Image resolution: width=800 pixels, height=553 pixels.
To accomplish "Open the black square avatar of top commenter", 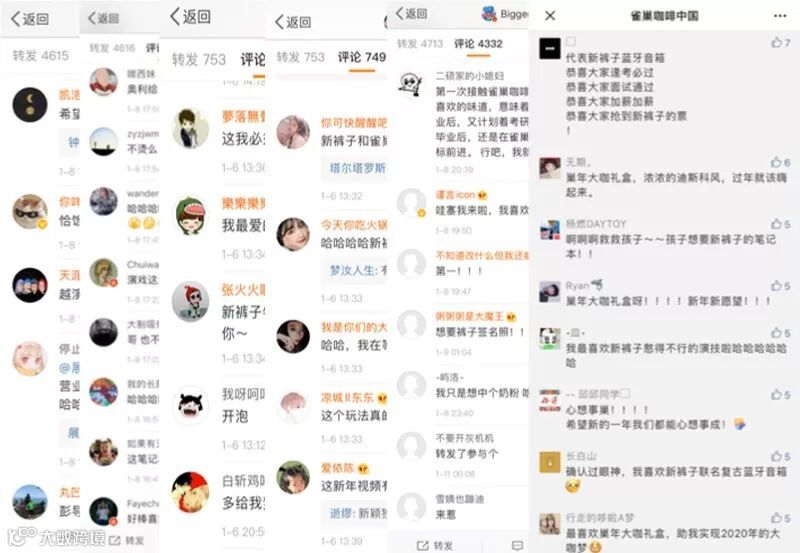I will point(550,48).
